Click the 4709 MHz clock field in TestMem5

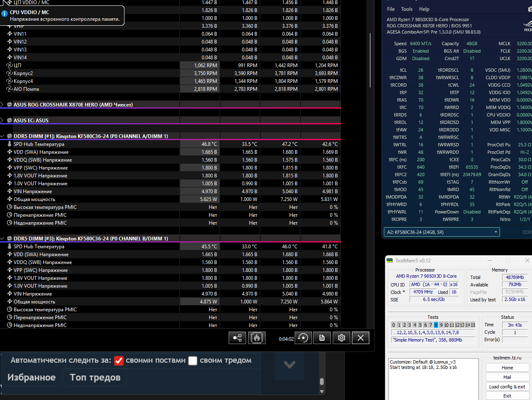pyautogui.click(x=423, y=292)
